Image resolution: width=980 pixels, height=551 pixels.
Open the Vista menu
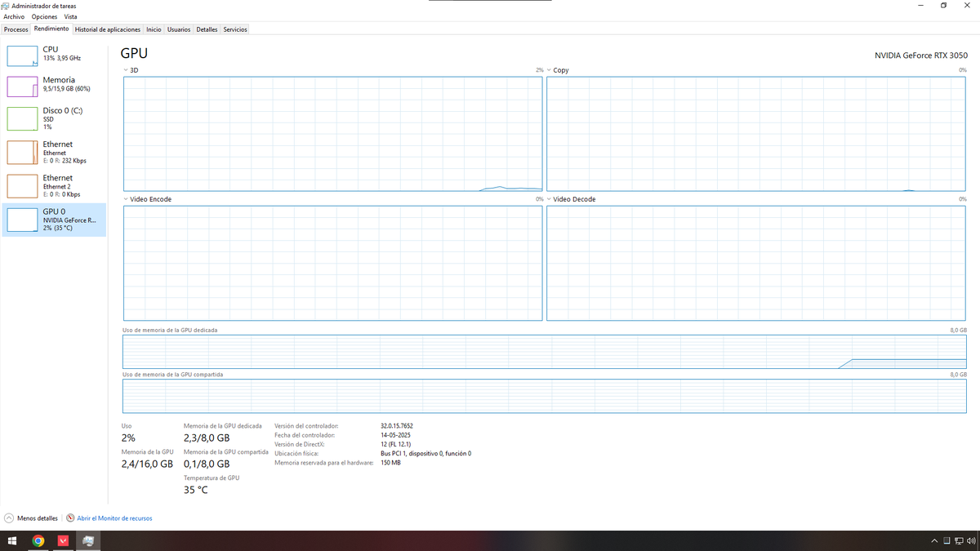[x=71, y=16]
